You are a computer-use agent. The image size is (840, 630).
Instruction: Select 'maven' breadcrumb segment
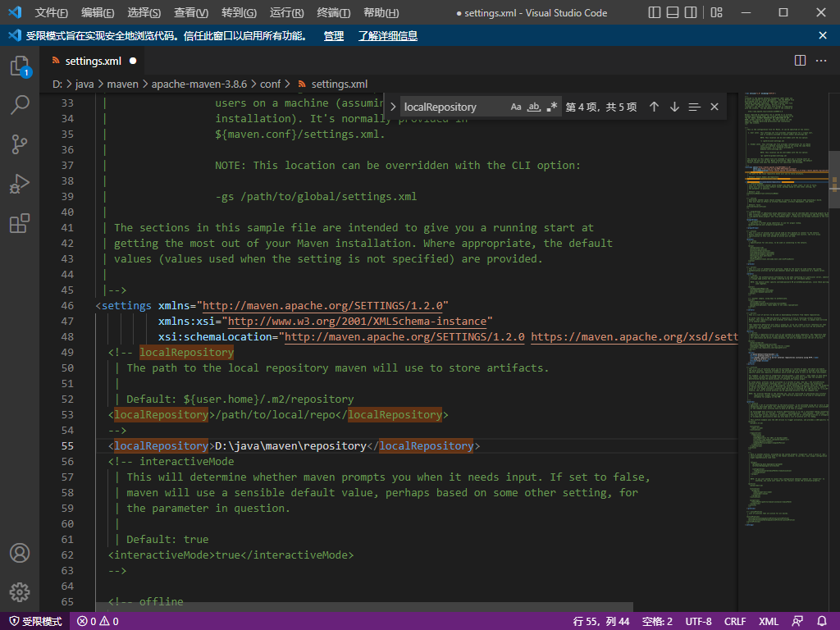(x=122, y=84)
